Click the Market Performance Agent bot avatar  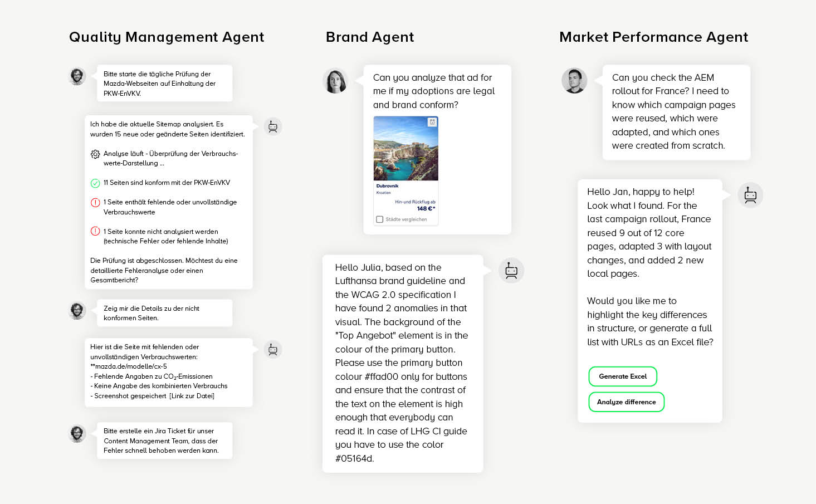[750, 195]
